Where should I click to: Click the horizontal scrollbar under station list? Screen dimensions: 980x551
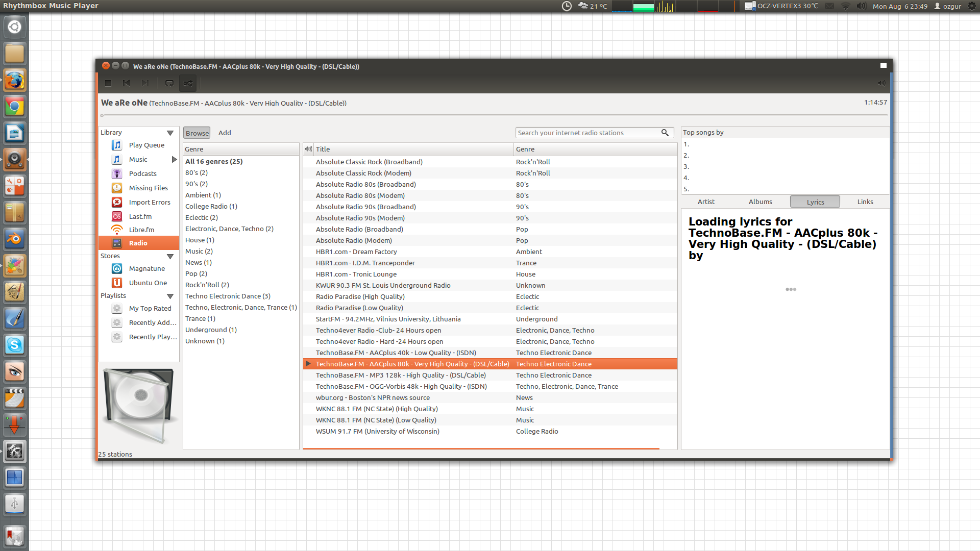coord(481,448)
